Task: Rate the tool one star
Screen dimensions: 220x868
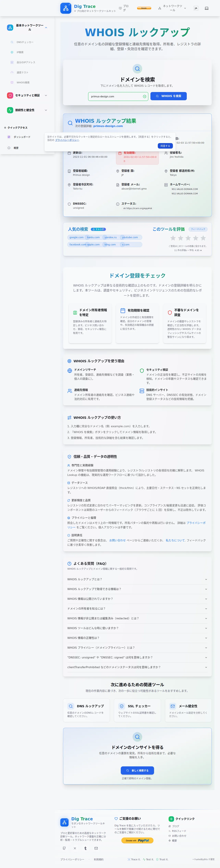Action: [x=173, y=238]
